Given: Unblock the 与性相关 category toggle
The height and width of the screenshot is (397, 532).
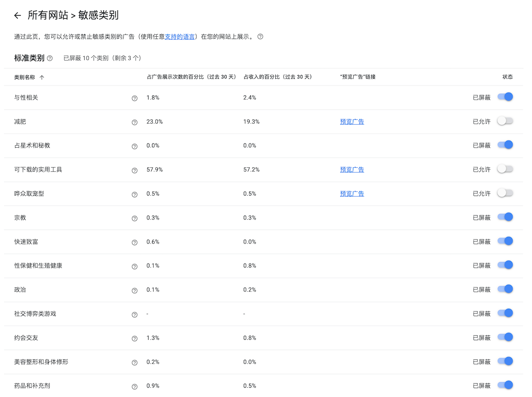Looking at the screenshot, I should [x=505, y=96].
